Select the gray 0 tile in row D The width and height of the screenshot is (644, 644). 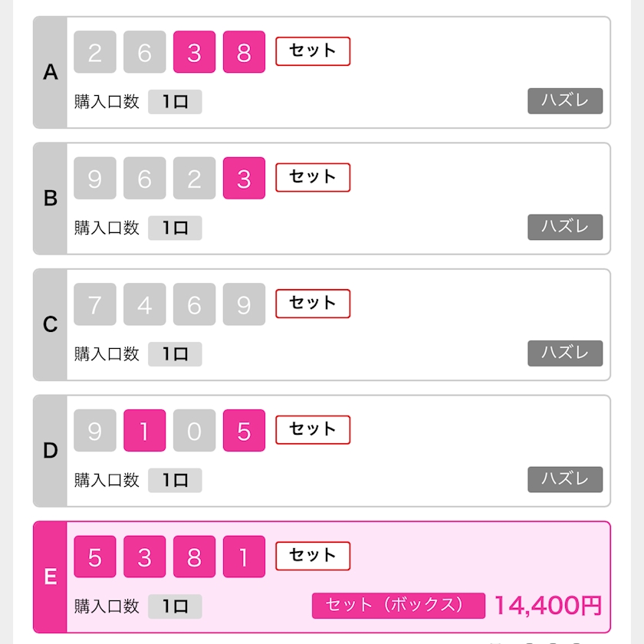pyautogui.click(x=194, y=431)
